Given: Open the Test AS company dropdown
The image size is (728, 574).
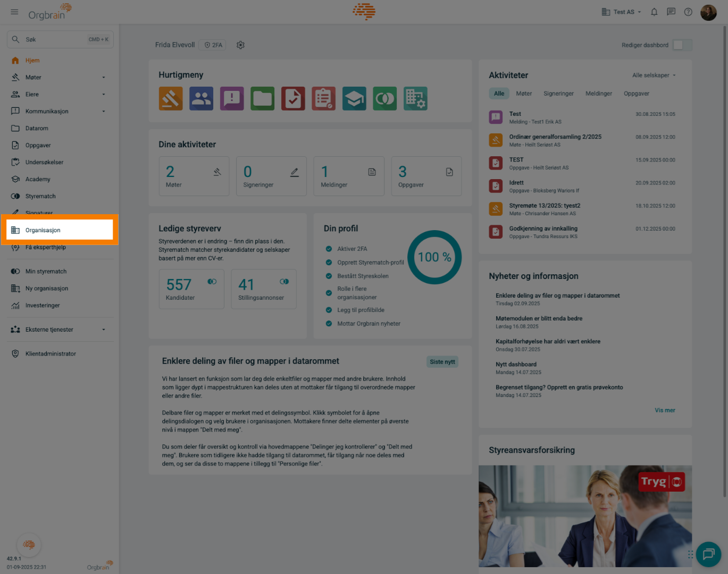Looking at the screenshot, I should click(621, 12).
